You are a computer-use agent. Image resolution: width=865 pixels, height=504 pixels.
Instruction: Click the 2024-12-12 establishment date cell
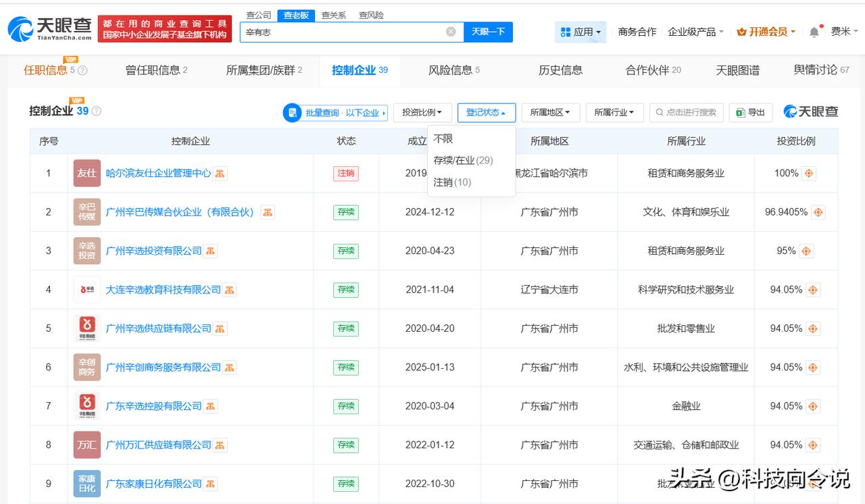point(430,212)
